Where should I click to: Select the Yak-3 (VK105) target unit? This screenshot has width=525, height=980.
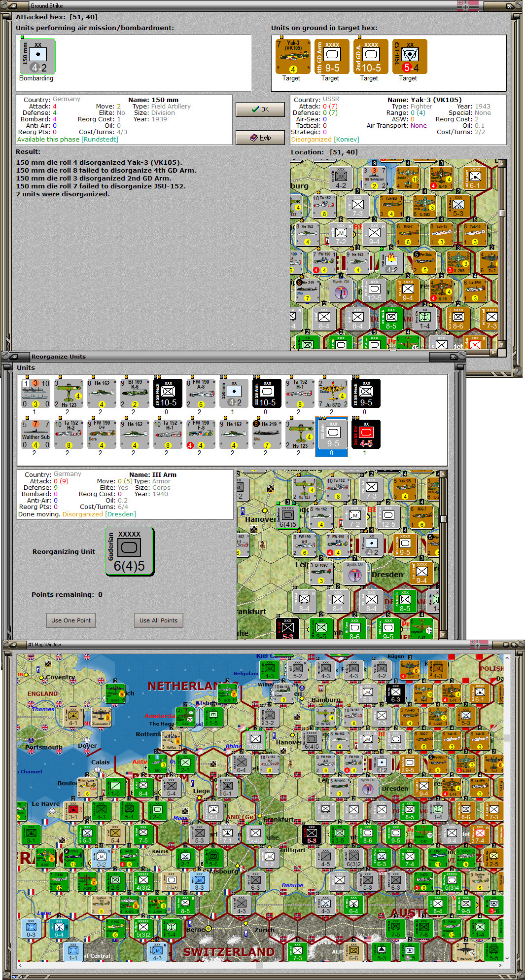[x=293, y=56]
